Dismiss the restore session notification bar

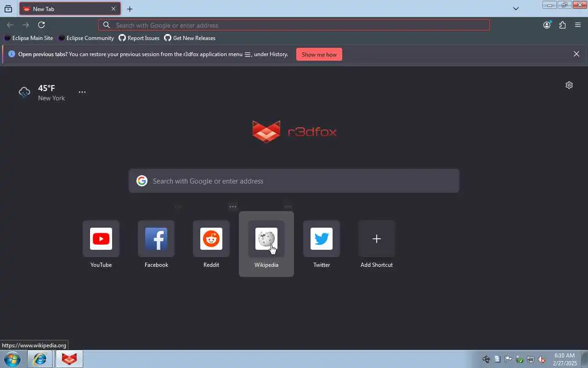tap(577, 54)
